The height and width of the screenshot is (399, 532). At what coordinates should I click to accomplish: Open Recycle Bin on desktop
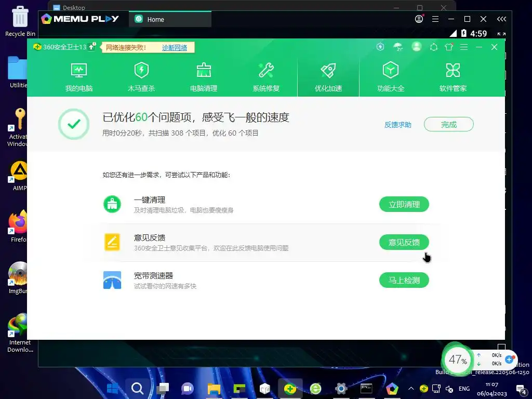coord(20,21)
